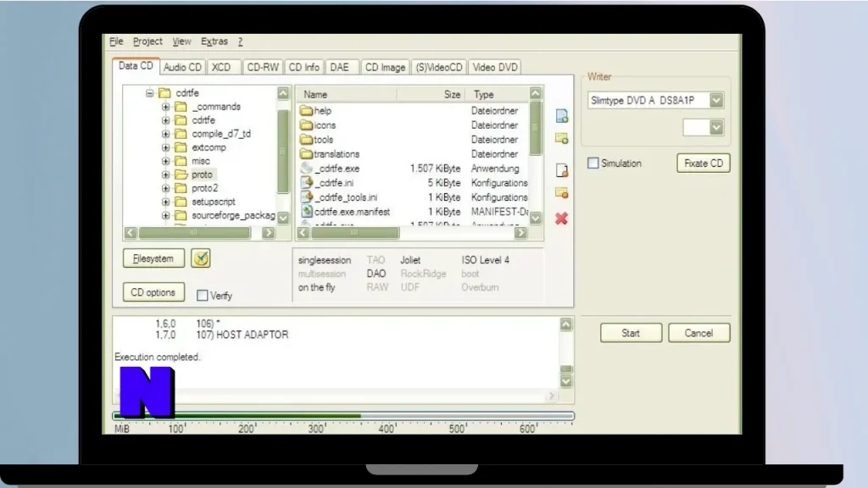Collapse the root cdrtfe tree node
Image resolution: width=868 pixels, height=488 pixels.
(149, 93)
